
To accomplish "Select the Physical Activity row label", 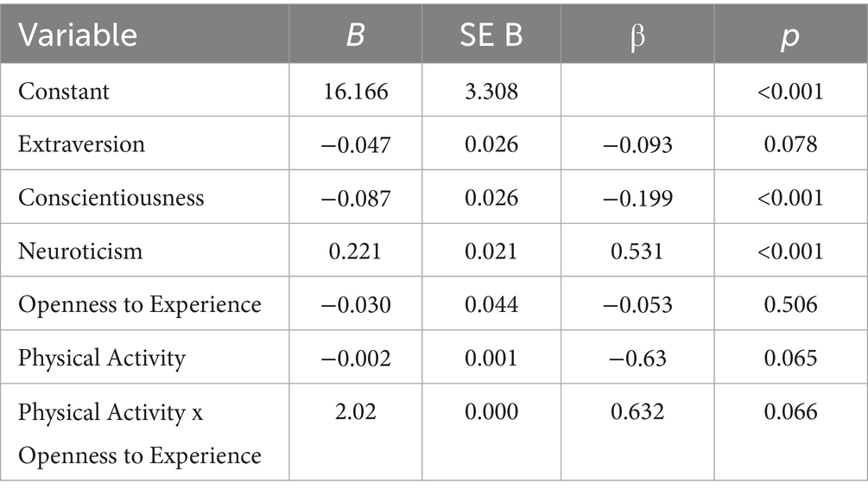I will (102, 358).
